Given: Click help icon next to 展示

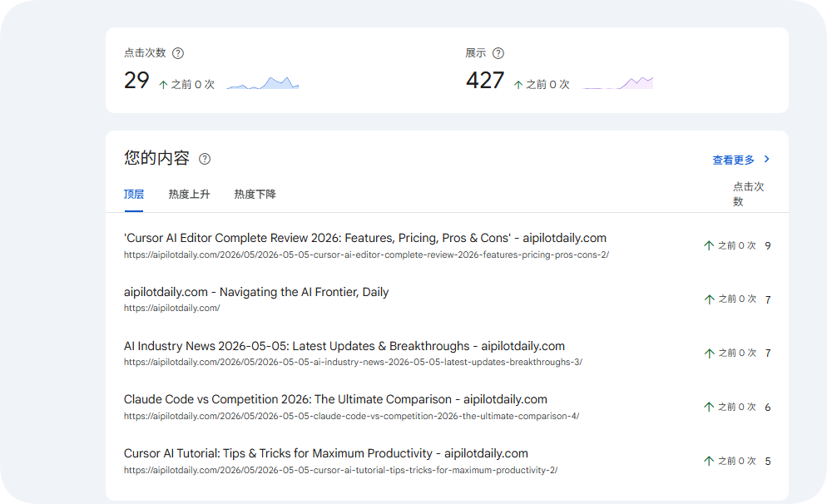Looking at the screenshot, I should click(498, 53).
